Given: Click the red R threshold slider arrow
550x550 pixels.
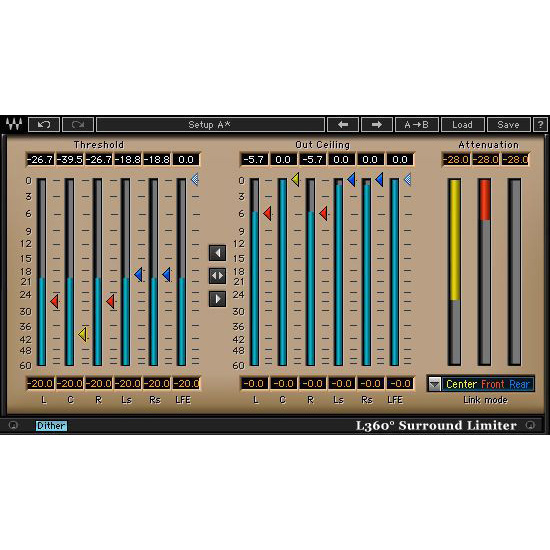Looking at the screenshot, I should click(x=110, y=301).
